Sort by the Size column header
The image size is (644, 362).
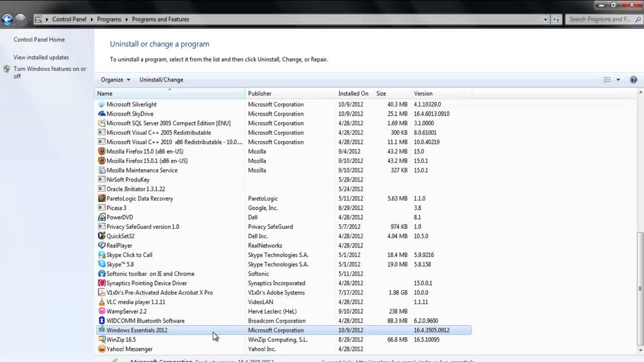pos(392,94)
